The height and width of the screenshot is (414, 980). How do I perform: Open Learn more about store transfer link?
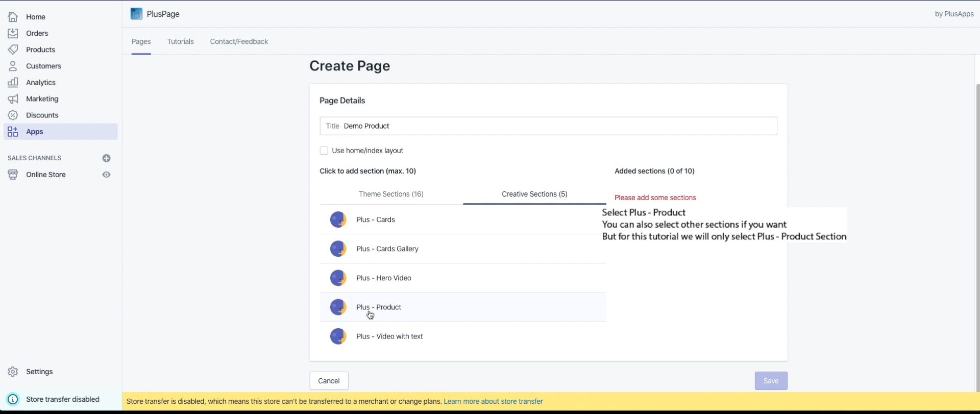pyautogui.click(x=493, y=401)
